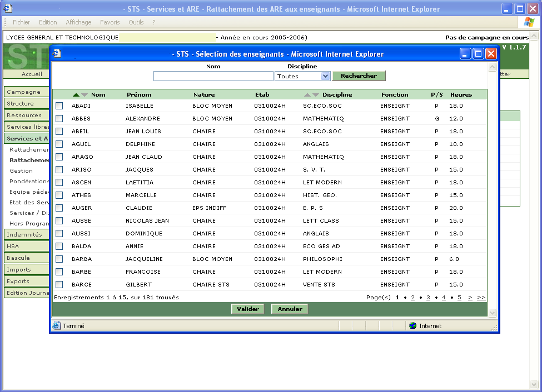The height and width of the screenshot is (392, 542).
Task: Open Bascule in the sidebar menu
Action: (26, 258)
